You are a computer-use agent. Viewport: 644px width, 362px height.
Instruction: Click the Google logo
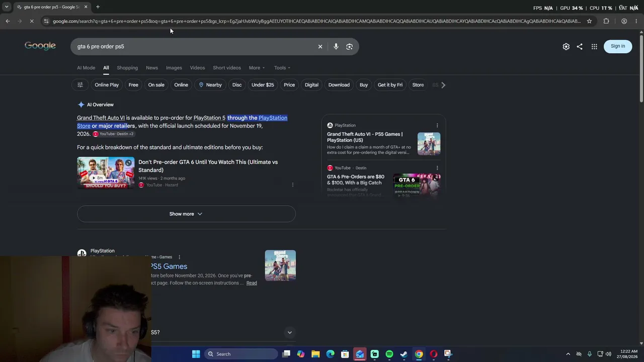40,46
